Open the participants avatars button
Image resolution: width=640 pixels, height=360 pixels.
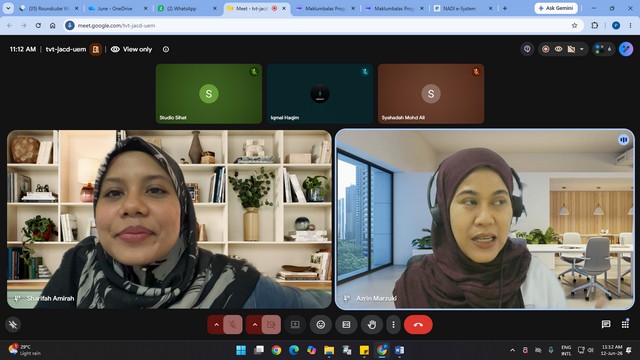click(603, 49)
